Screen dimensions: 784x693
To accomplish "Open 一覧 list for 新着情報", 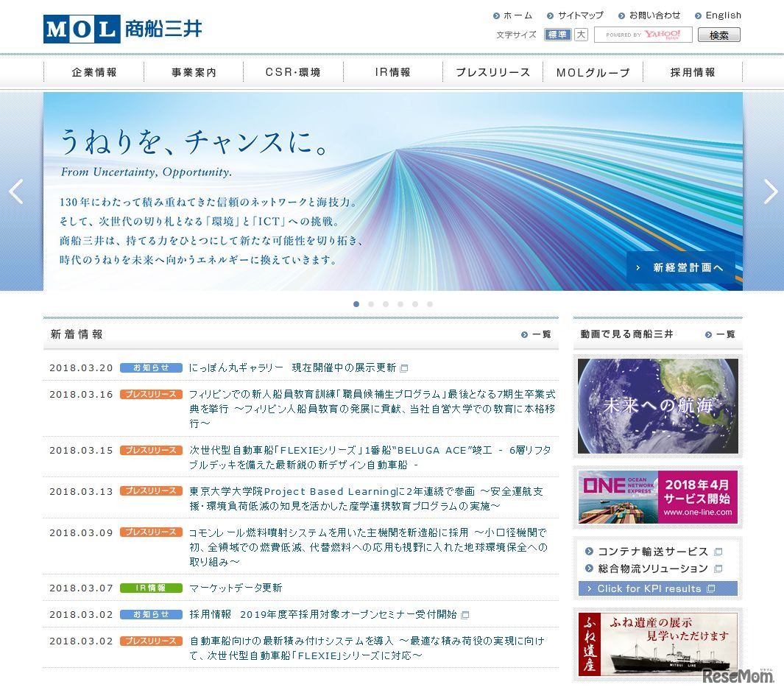I will [536, 335].
